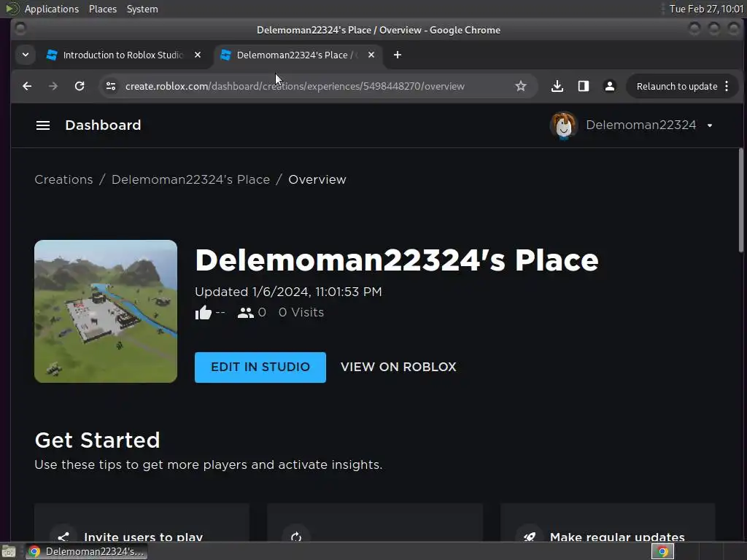This screenshot has height=560, width=747.
Task: Click the Chrome icon in bottom-right tray
Action: [662, 551]
